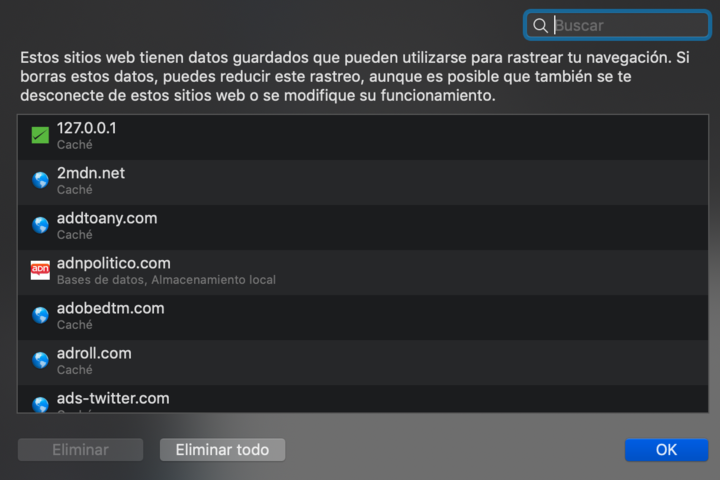Select the adobedtm.com entry
This screenshot has height=480, width=720.
click(363, 317)
